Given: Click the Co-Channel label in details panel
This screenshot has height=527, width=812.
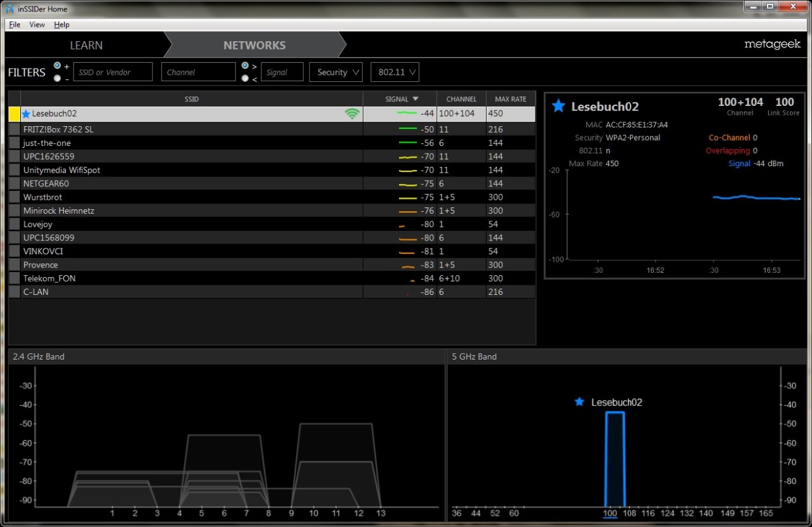Looking at the screenshot, I should [730, 138].
